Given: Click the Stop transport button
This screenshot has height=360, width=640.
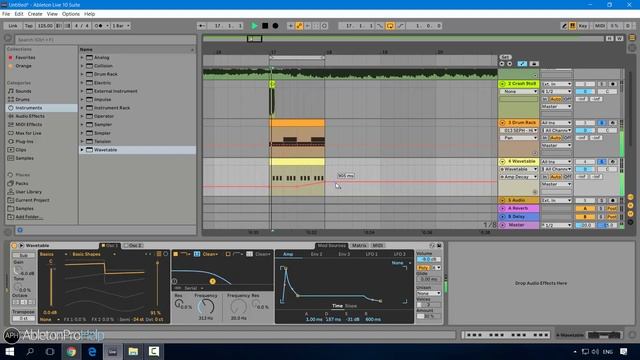Looking at the screenshot, I should (265, 26).
